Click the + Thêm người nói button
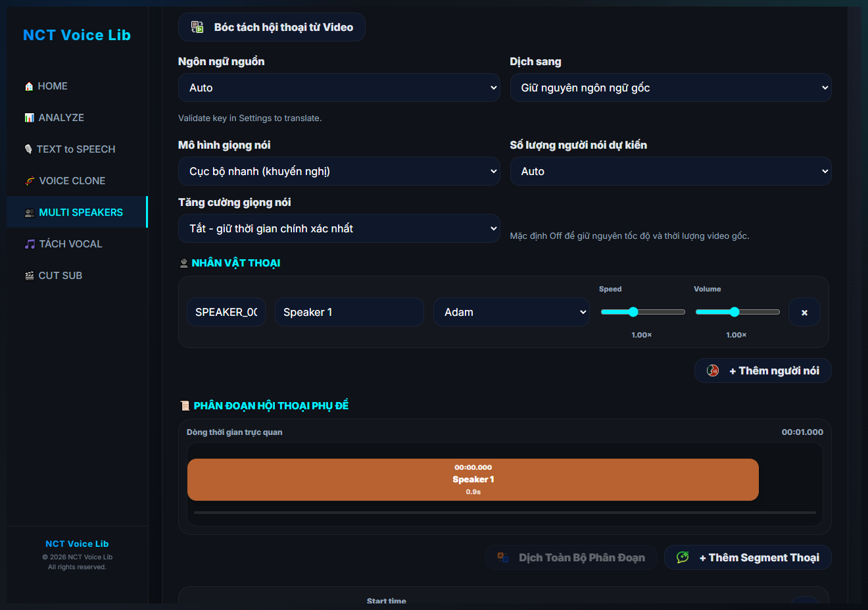This screenshot has width=868, height=610. click(763, 370)
